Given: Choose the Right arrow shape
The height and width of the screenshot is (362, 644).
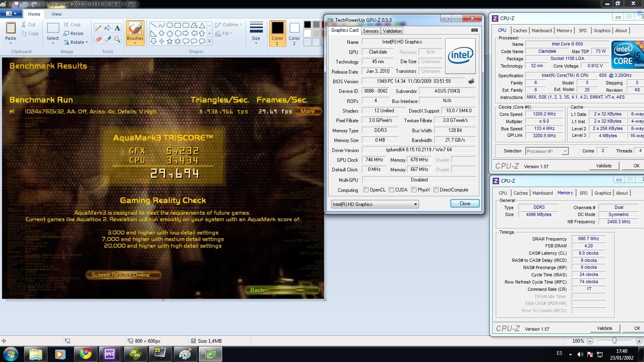Looking at the screenshot, I should (x=186, y=33).
